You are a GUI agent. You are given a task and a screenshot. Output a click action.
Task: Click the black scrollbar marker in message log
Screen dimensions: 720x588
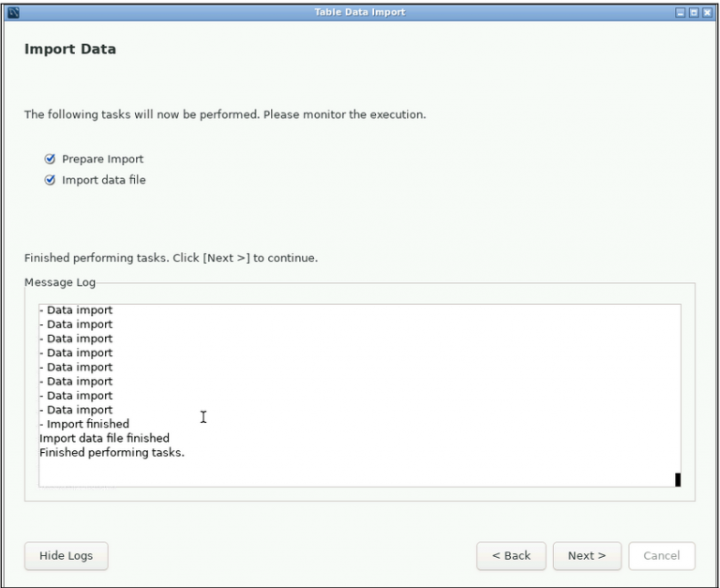[x=677, y=480]
